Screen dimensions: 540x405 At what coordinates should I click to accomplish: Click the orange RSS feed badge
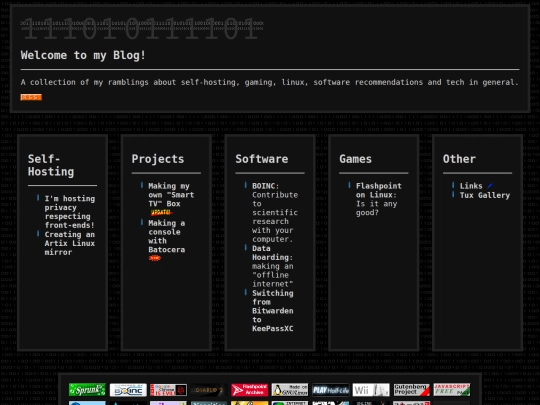point(31,97)
